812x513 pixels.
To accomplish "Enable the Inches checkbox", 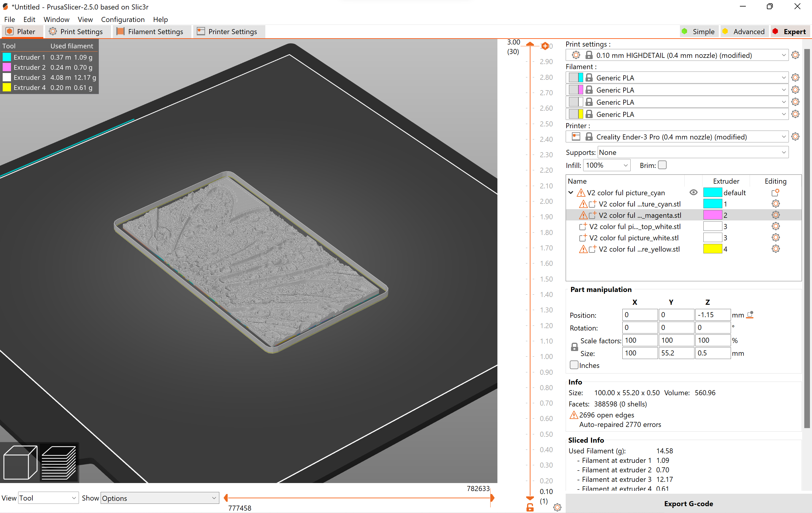I will point(574,365).
